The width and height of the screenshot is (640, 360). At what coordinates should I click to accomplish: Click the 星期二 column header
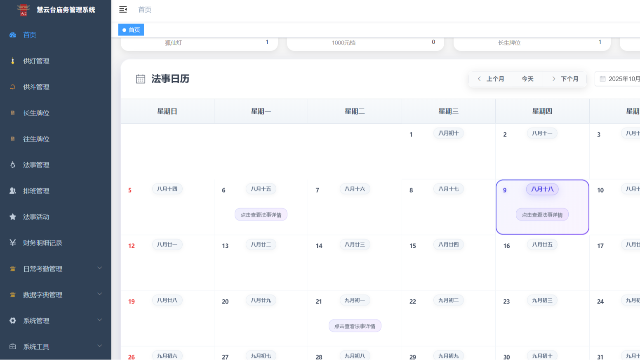[x=355, y=111]
